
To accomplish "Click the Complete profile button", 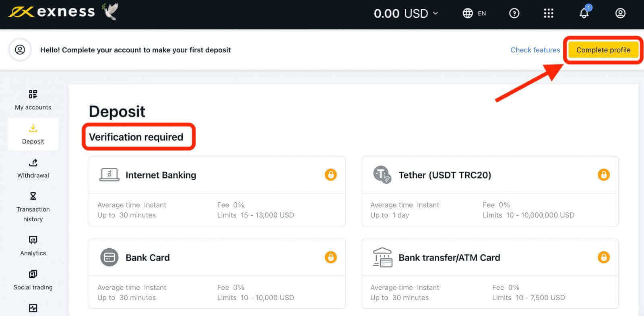I will click(x=603, y=50).
